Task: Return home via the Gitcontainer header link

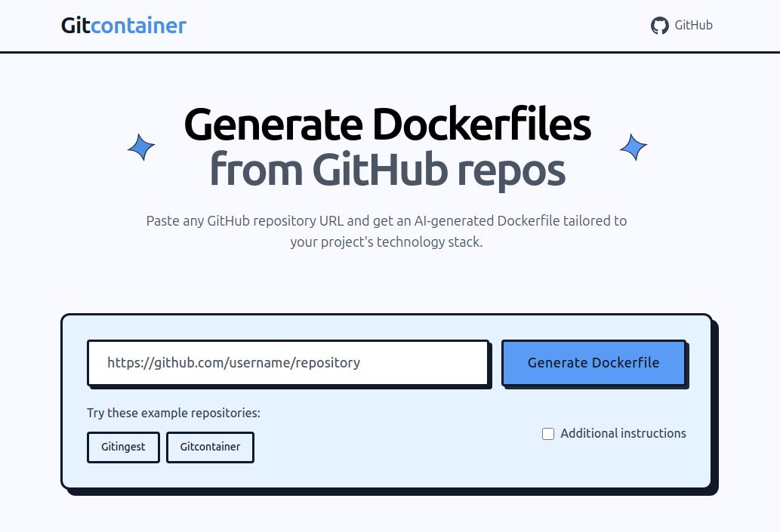Action: (x=123, y=25)
